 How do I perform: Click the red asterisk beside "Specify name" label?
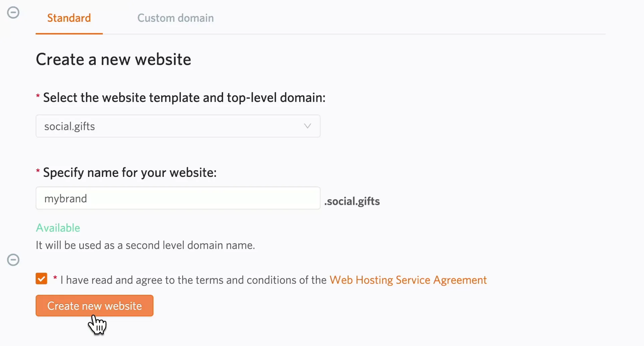click(x=38, y=171)
